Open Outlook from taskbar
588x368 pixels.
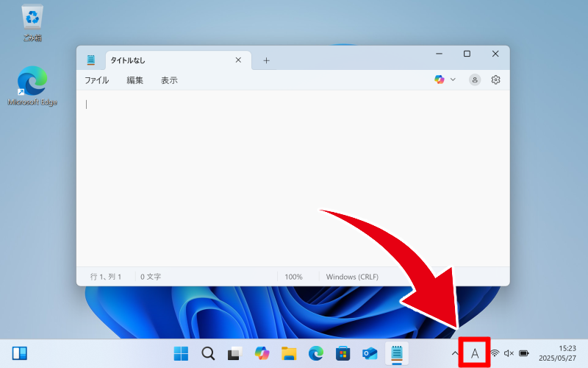pos(370,353)
